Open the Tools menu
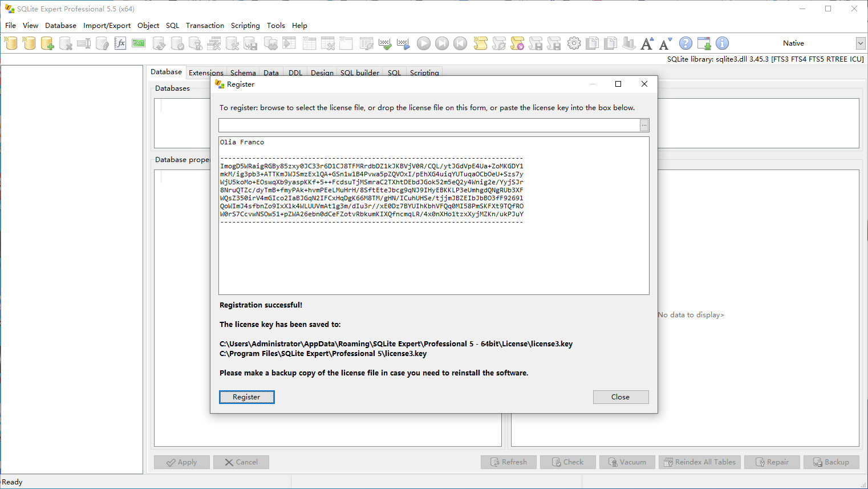This screenshot has height=489, width=868. [x=275, y=26]
